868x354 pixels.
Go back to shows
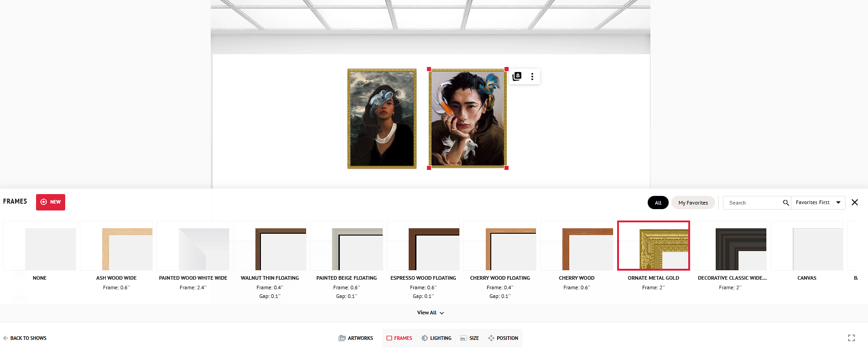point(25,338)
